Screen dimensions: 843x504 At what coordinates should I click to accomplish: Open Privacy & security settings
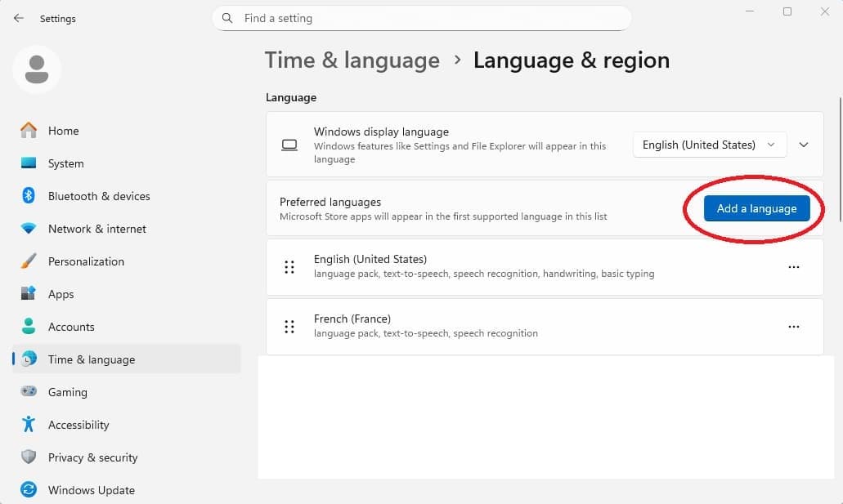point(94,457)
